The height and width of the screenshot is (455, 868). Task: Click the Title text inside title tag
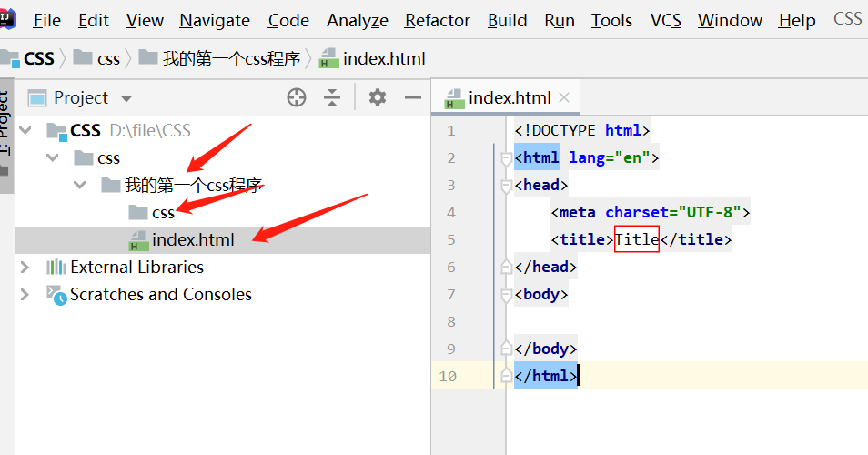click(637, 239)
